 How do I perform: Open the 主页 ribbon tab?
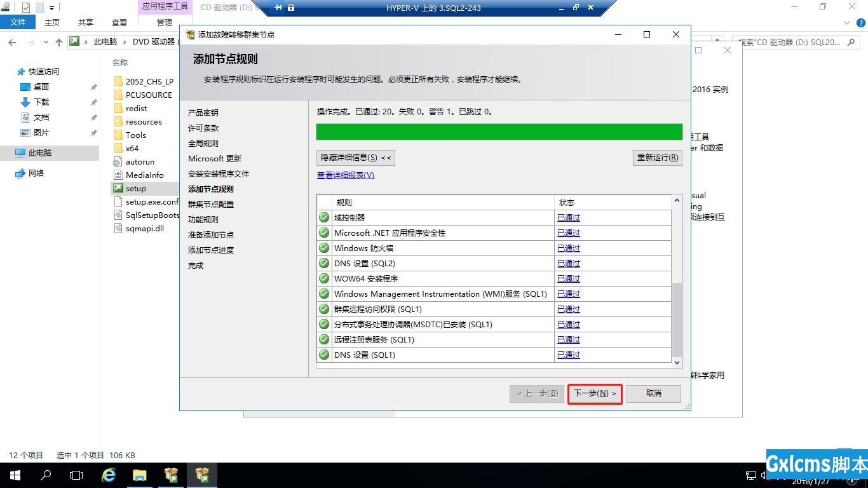(52, 22)
